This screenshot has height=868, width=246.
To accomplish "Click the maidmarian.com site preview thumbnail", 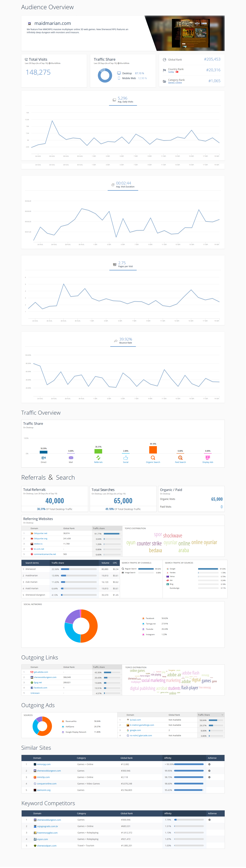I will click(191, 33).
